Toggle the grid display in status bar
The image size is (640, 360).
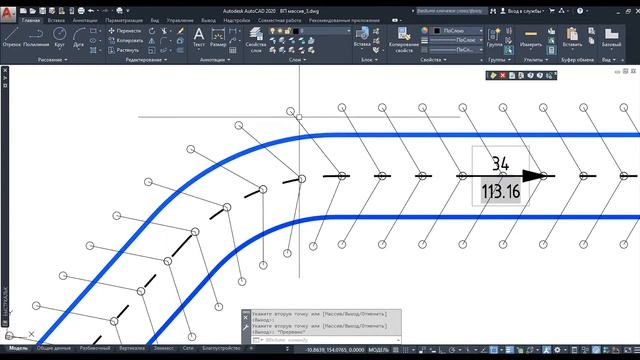click(396, 350)
